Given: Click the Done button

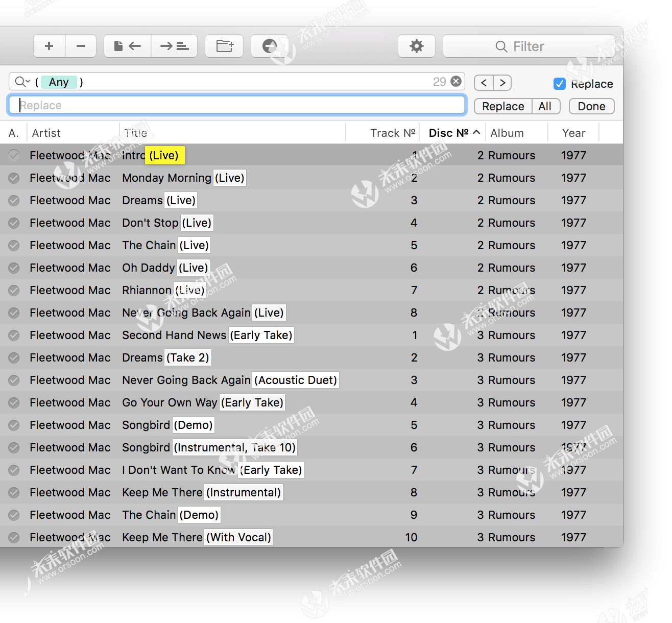Looking at the screenshot, I should [591, 106].
